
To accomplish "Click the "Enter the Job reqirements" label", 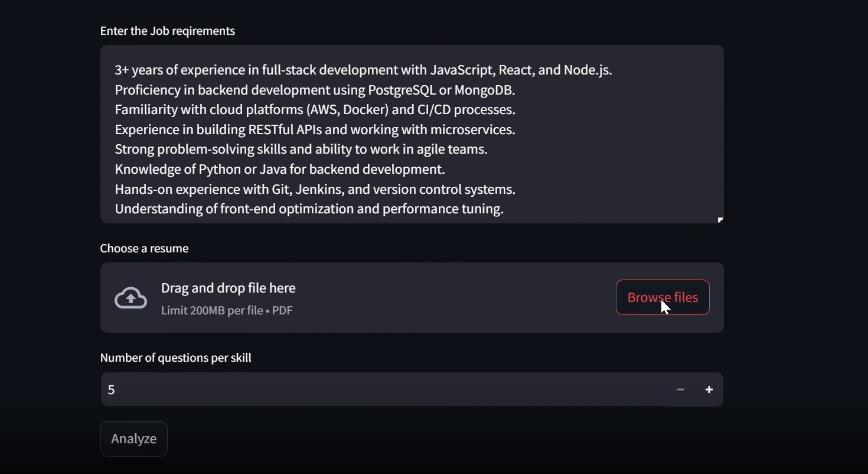I will [168, 31].
